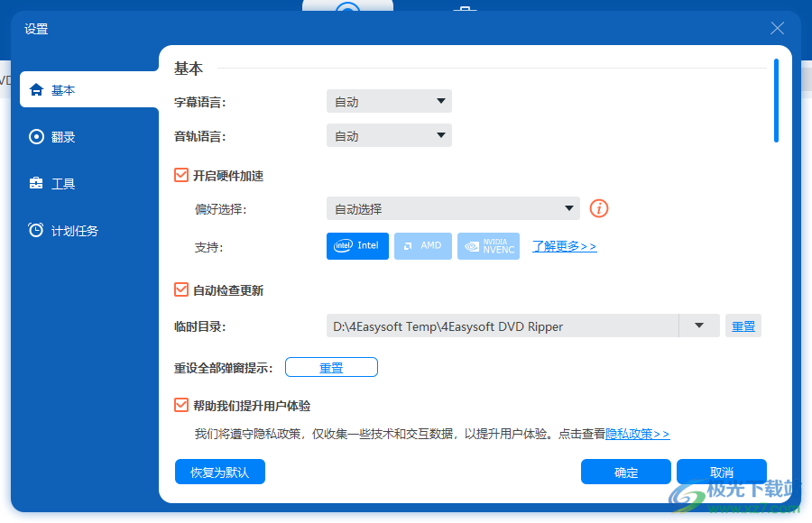Click the 恢复为默认 button
Viewport: 812px width, 523px height.
220,472
